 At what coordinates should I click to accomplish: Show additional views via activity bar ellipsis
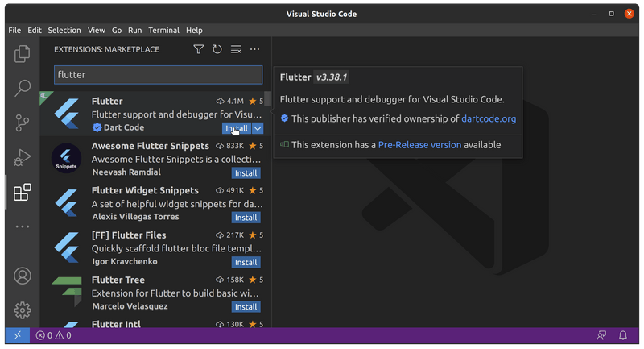pyautogui.click(x=23, y=226)
